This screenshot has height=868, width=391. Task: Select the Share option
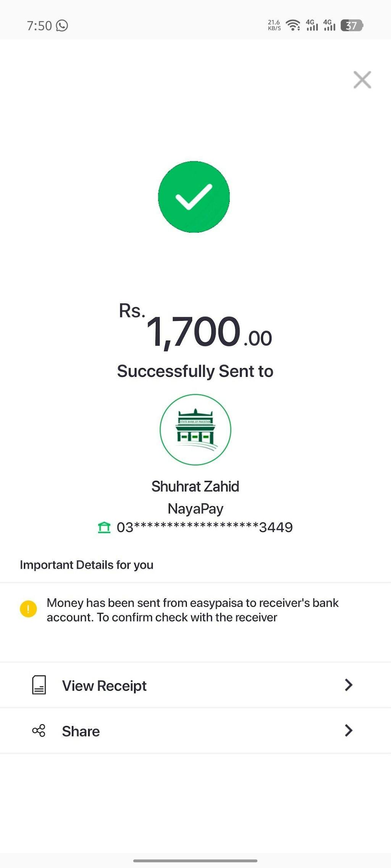(81, 731)
